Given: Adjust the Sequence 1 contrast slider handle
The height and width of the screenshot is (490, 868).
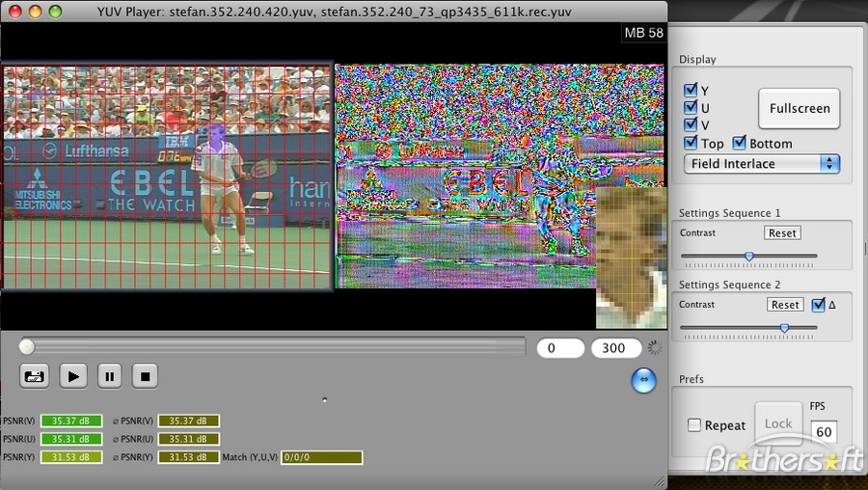Looking at the screenshot, I should [749, 257].
